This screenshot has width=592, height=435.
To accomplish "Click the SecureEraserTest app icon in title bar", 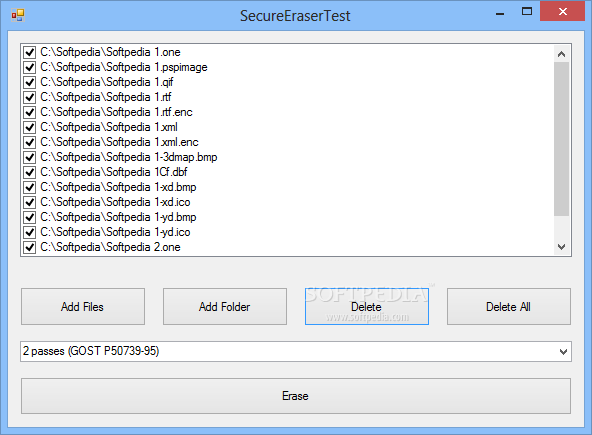I will click(18, 15).
